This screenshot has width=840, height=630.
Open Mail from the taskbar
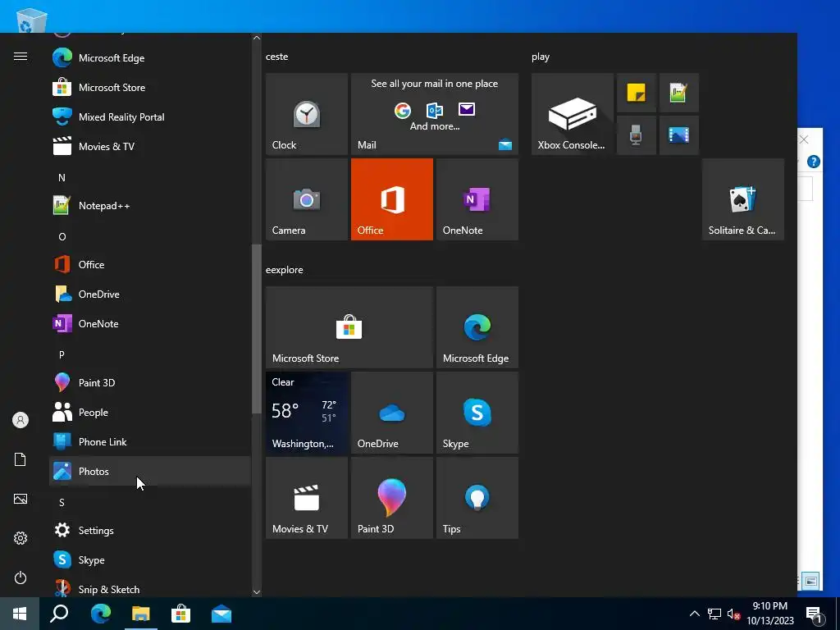[221, 614]
